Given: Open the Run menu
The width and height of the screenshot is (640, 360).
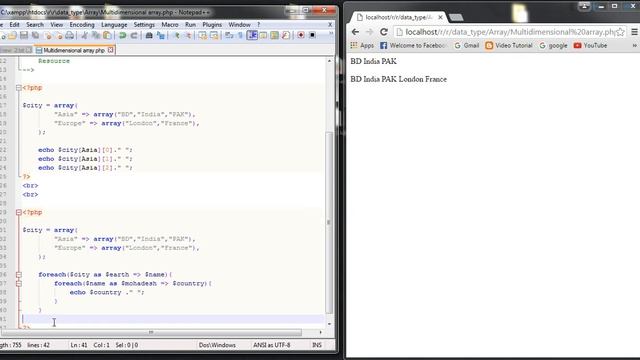Looking at the screenshot, I should 190,24.
